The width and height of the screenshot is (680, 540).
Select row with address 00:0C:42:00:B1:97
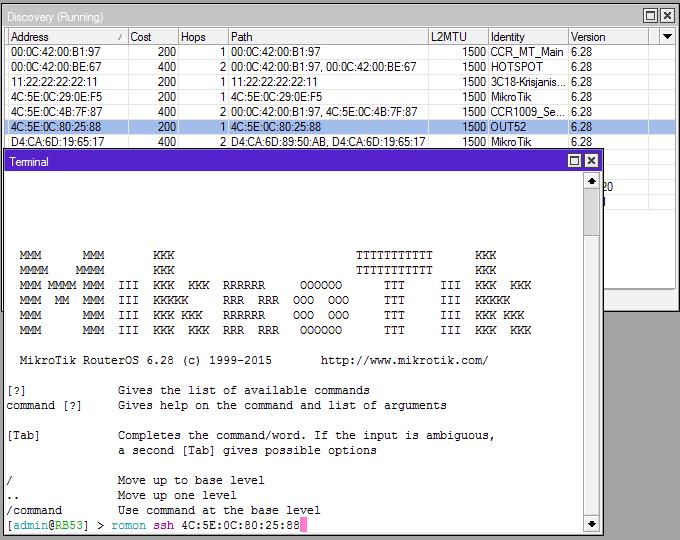pyautogui.click(x=342, y=52)
